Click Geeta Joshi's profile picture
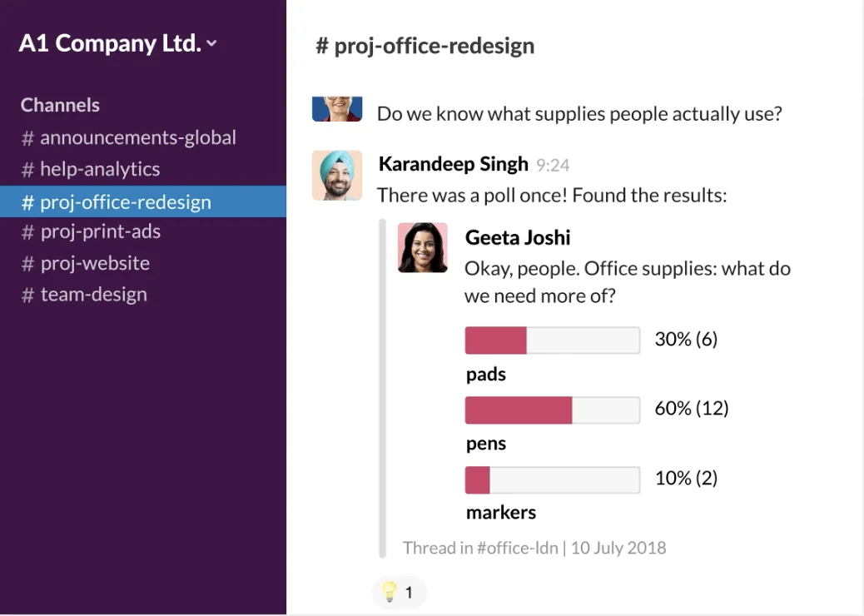The image size is (864, 616). click(x=423, y=247)
